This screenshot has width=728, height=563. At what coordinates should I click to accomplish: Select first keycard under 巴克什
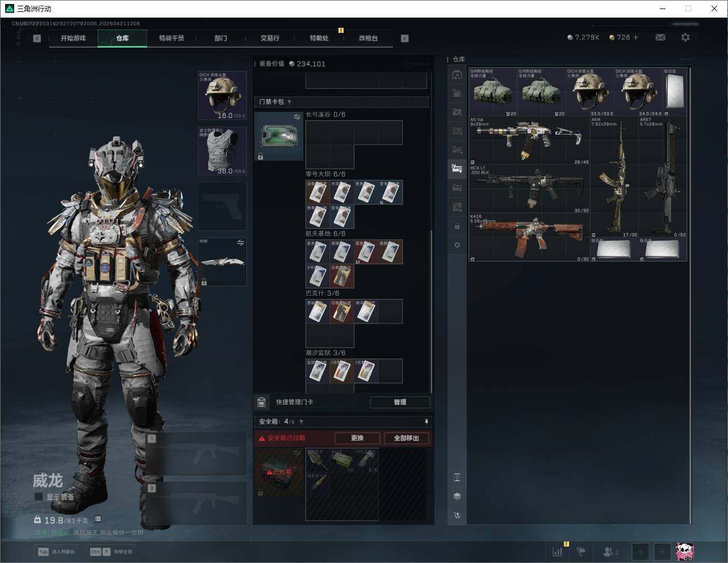[x=317, y=311]
